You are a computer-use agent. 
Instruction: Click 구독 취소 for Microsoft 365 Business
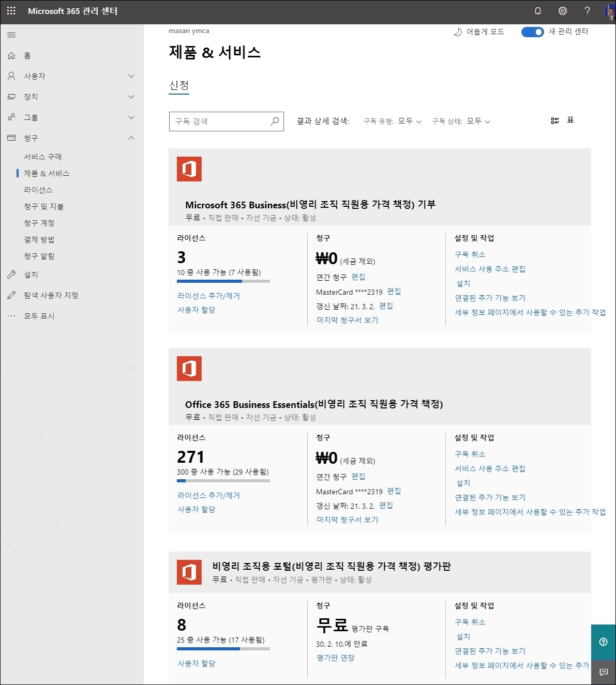pos(470,254)
